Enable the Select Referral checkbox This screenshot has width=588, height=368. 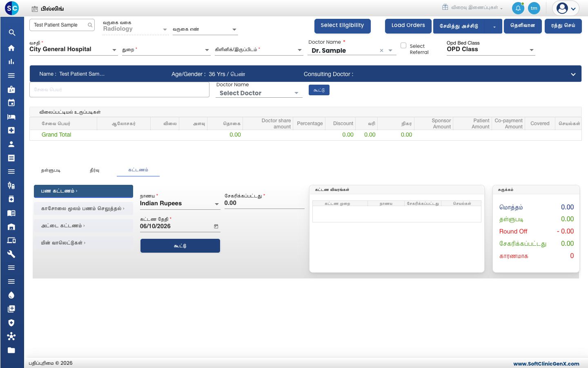(x=403, y=45)
